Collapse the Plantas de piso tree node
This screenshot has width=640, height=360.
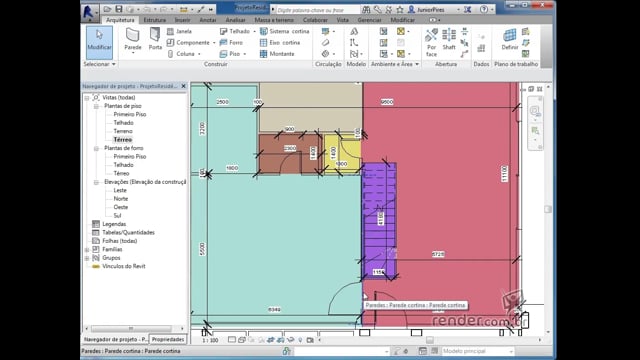(x=96, y=106)
